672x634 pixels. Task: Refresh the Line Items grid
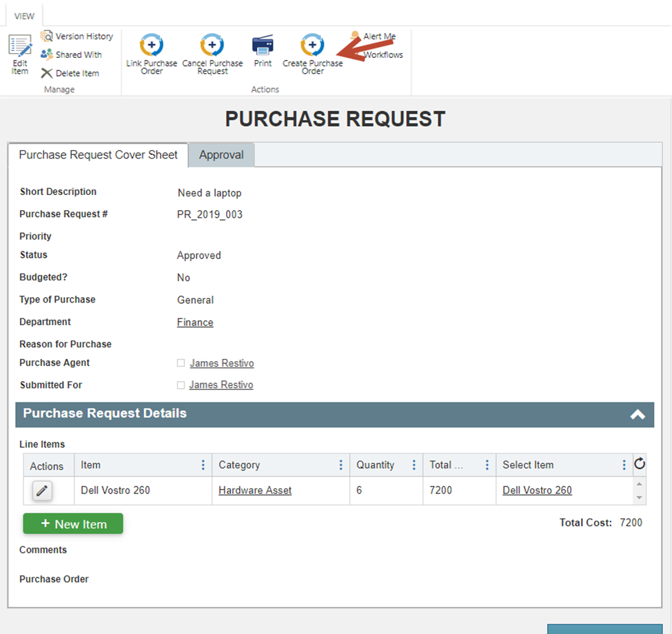tap(639, 464)
